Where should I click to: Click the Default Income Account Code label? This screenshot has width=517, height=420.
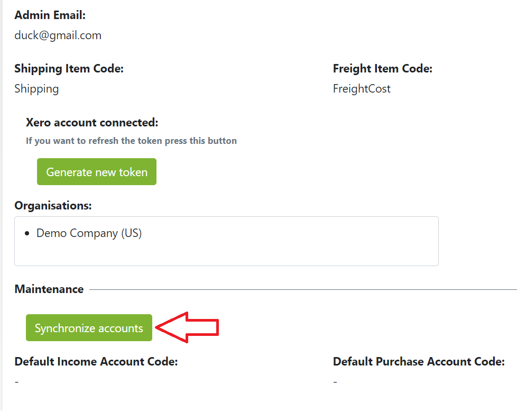click(96, 362)
